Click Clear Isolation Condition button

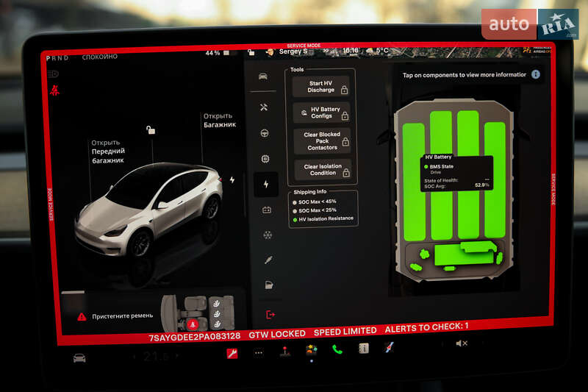click(323, 170)
